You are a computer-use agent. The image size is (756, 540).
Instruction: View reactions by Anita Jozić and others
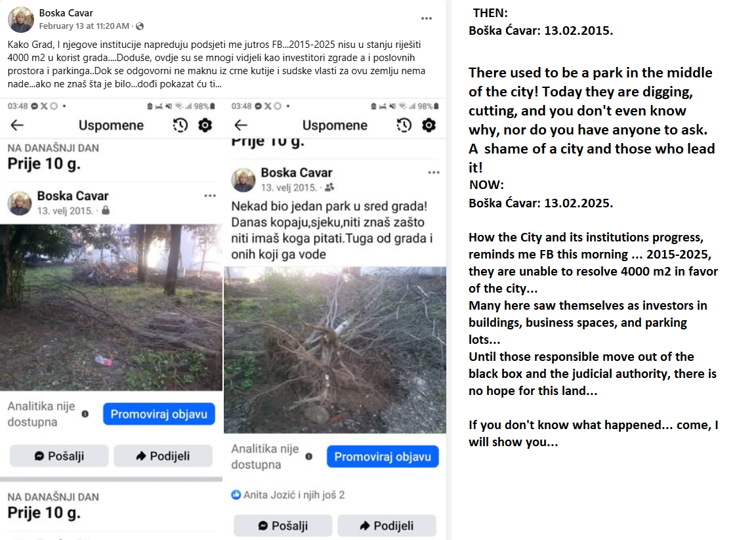pos(288,495)
